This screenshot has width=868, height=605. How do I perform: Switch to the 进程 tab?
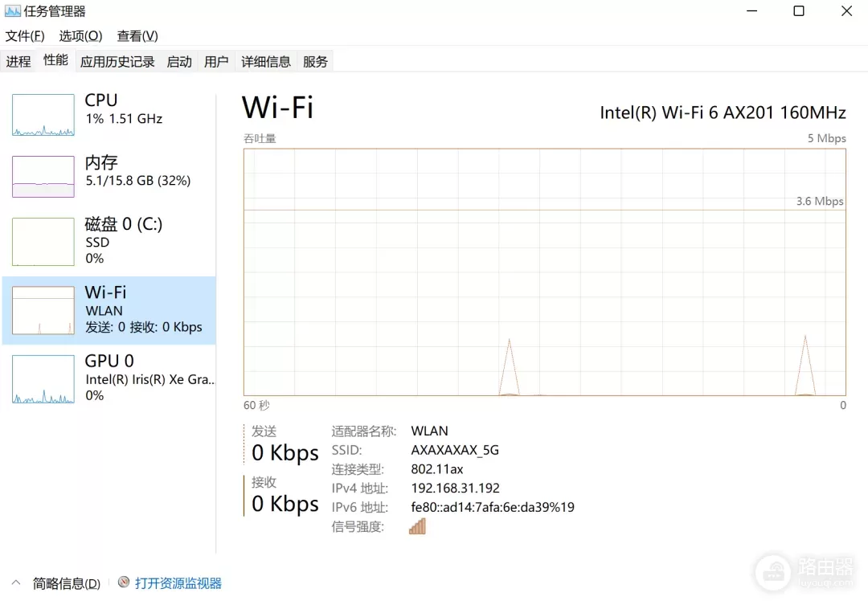coord(18,62)
